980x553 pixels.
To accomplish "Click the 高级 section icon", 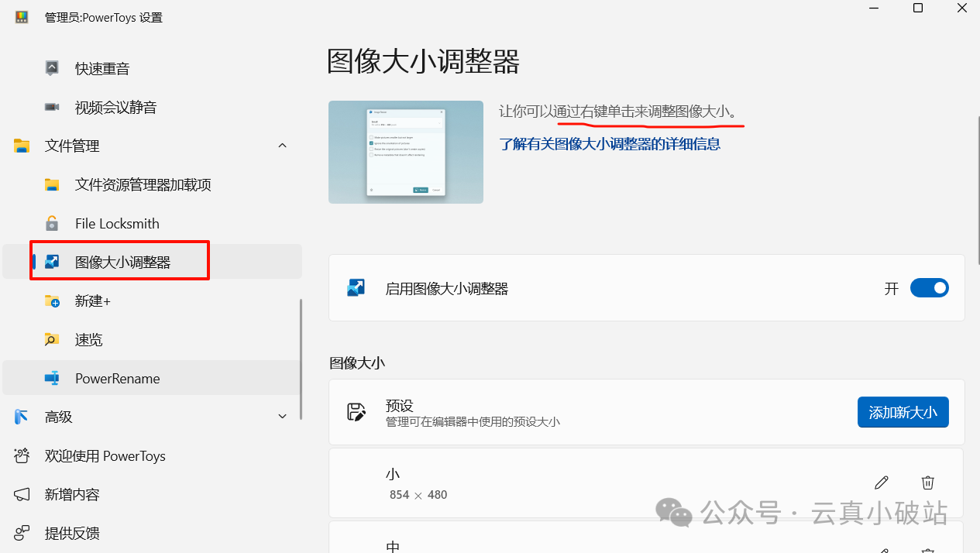I will tap(22, 417).
